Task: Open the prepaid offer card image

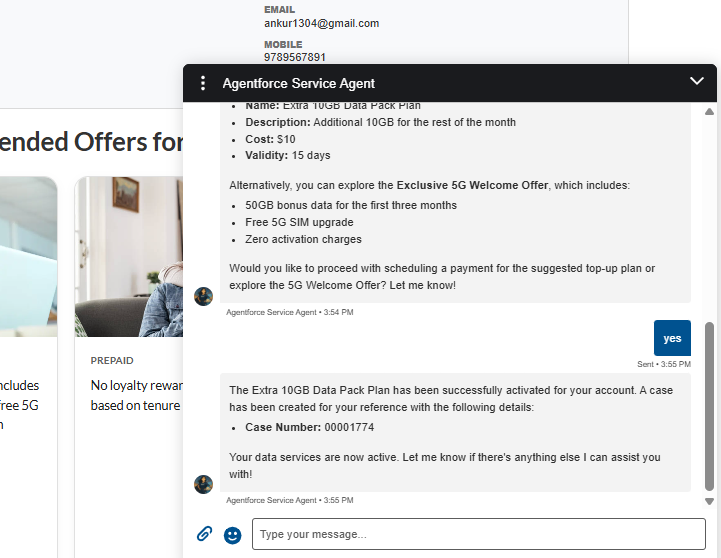Action: (x=128, y=257)
